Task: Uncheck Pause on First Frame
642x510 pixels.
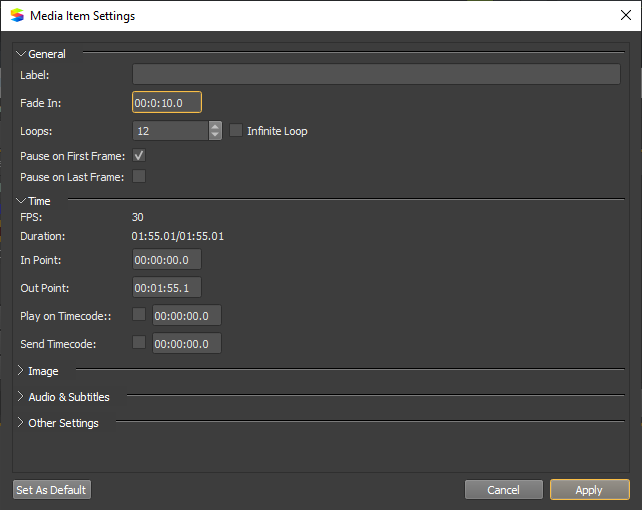Action: coord(139,156)
